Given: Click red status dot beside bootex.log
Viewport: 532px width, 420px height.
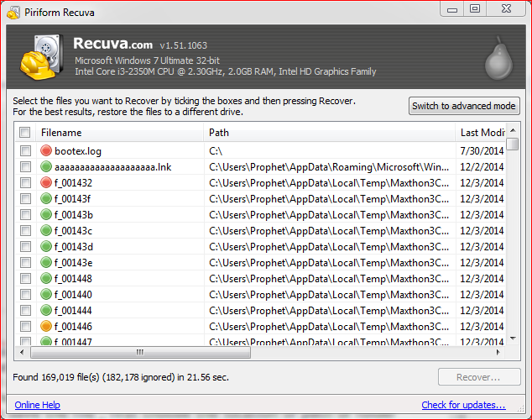Looking at the screenshot, I should pos(46,150).
